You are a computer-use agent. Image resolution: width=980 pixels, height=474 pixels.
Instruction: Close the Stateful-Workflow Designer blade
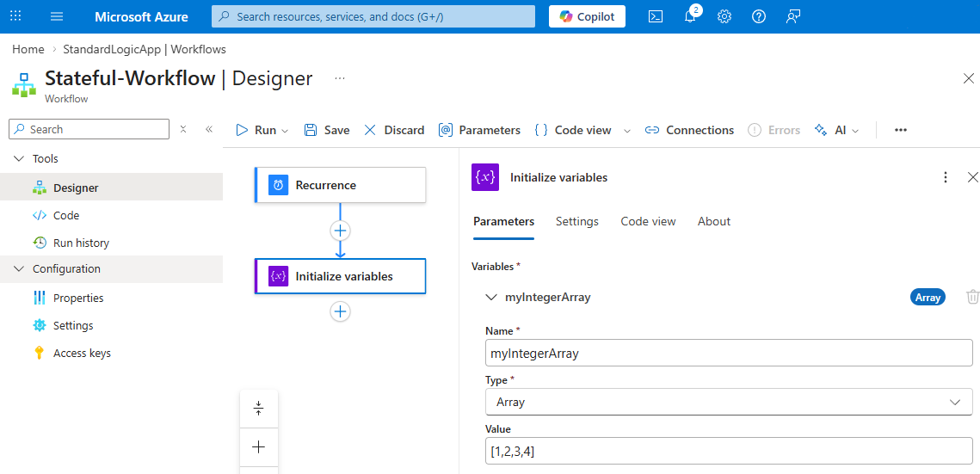968,78
